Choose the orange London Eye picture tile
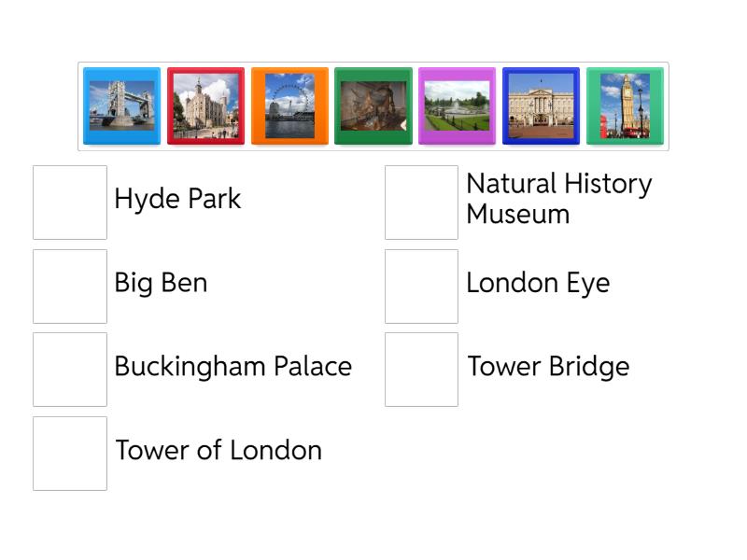The height and width of the screenshot is (560, 747). pos(289,105)
